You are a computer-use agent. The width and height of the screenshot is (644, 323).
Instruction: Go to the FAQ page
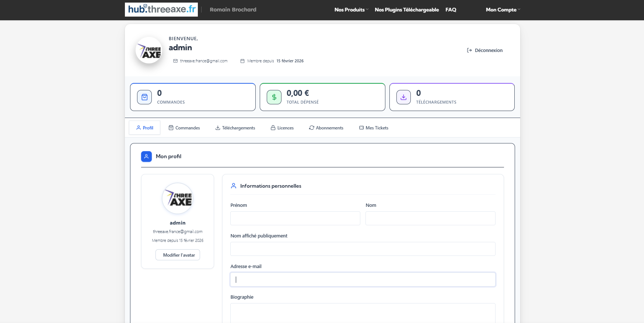tap(451, 10)
